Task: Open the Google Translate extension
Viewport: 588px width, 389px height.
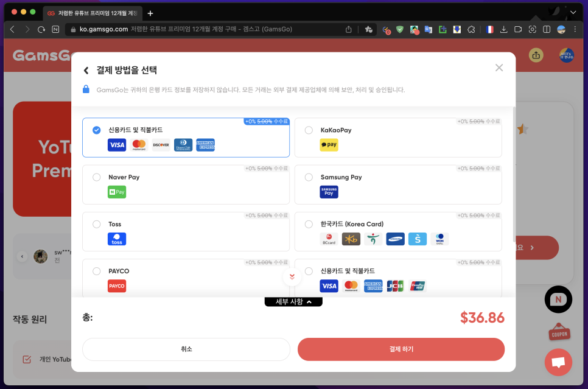Action: [x=429, y=29]
